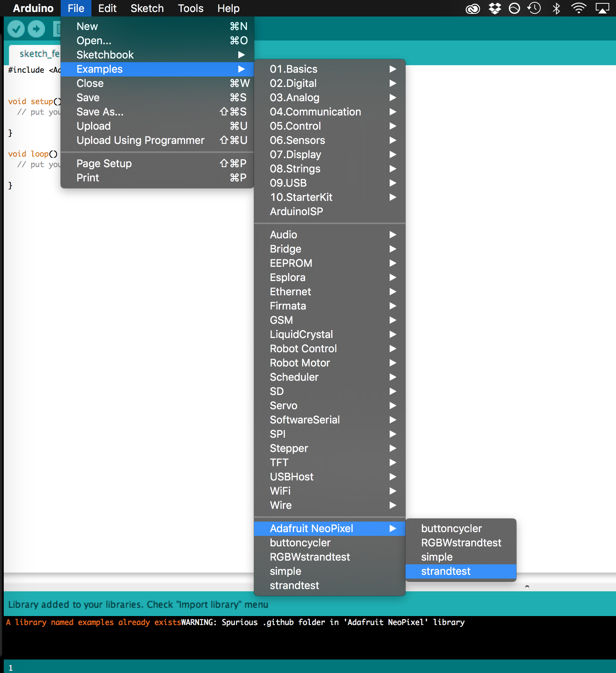Expand the LiquidCrystal library examples
The width and height of the screenshot is (616, 673).
point(330,334)
